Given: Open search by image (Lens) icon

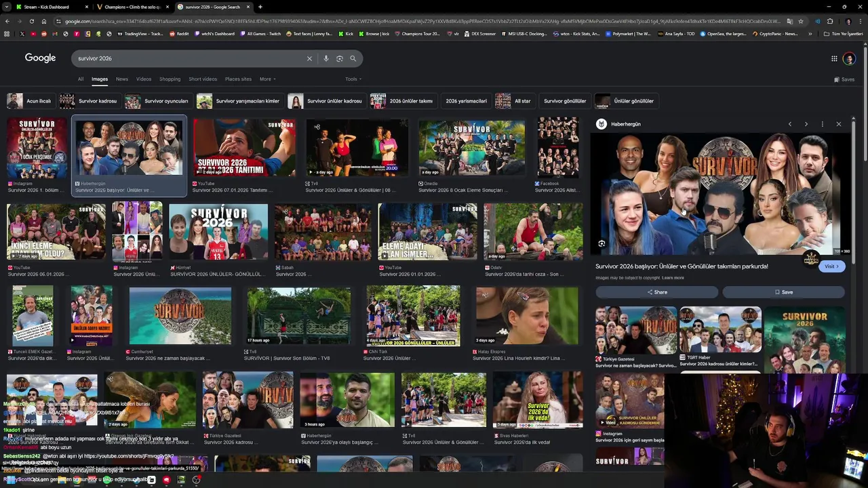Looking at the screenshot, I should (x=340, y=58).
